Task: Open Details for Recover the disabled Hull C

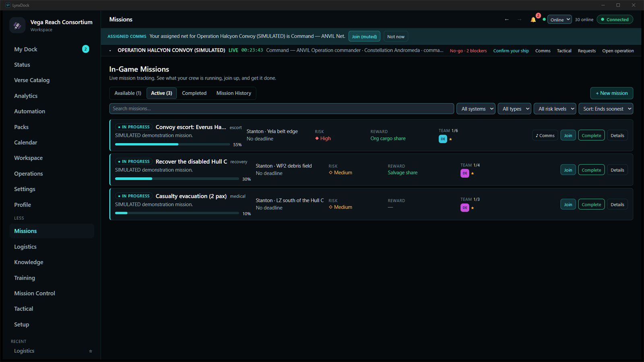Action: pos(617,170)
